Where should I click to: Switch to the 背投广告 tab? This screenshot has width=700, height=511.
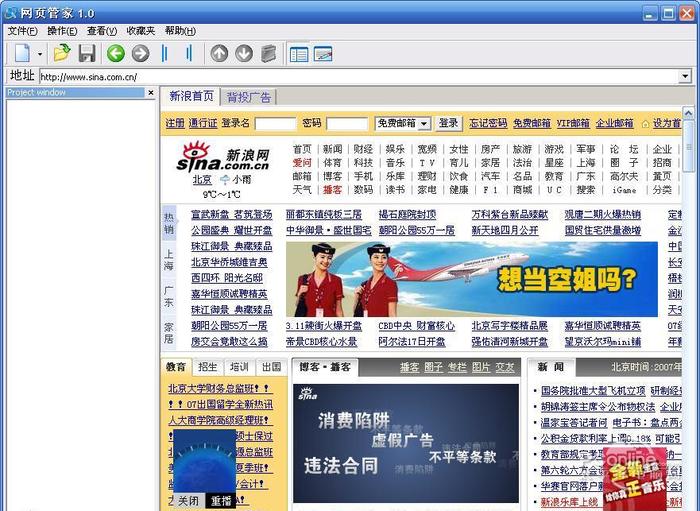[249, 97]
